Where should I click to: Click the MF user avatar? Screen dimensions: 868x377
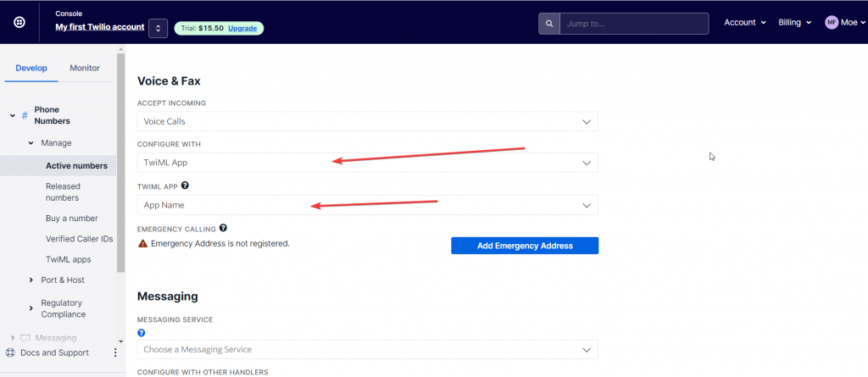coord(832,22)
